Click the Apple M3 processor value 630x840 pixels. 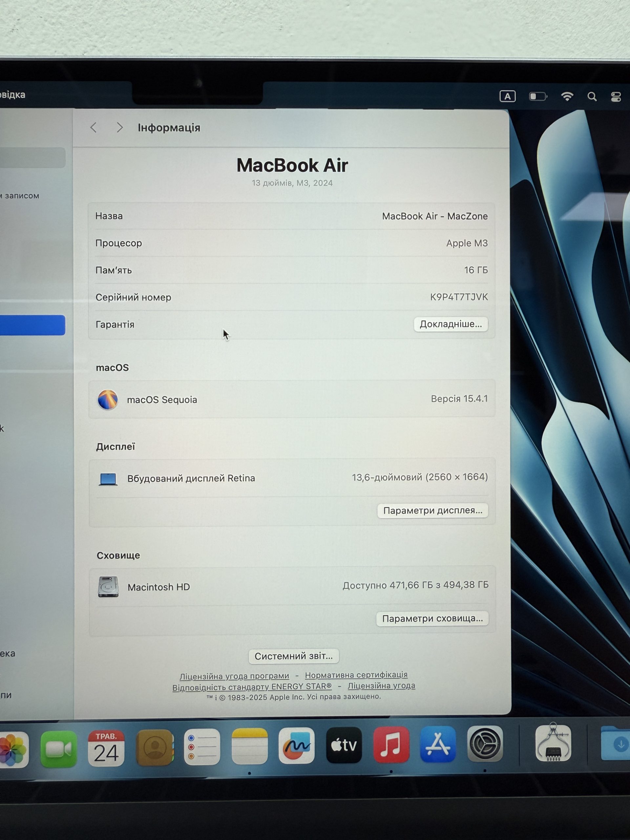pos(467,243)
